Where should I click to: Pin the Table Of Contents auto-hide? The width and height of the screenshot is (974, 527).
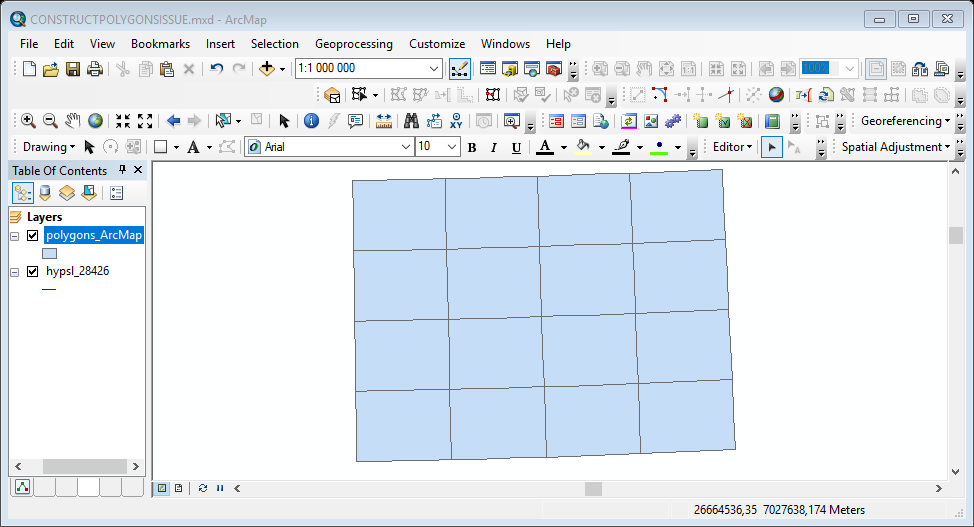click(122, 170)
